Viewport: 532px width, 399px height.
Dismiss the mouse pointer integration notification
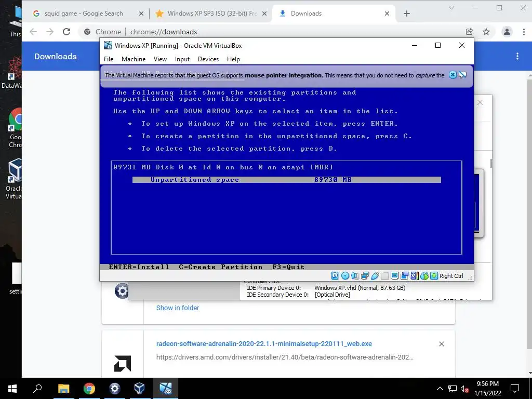tap(453, 75)
